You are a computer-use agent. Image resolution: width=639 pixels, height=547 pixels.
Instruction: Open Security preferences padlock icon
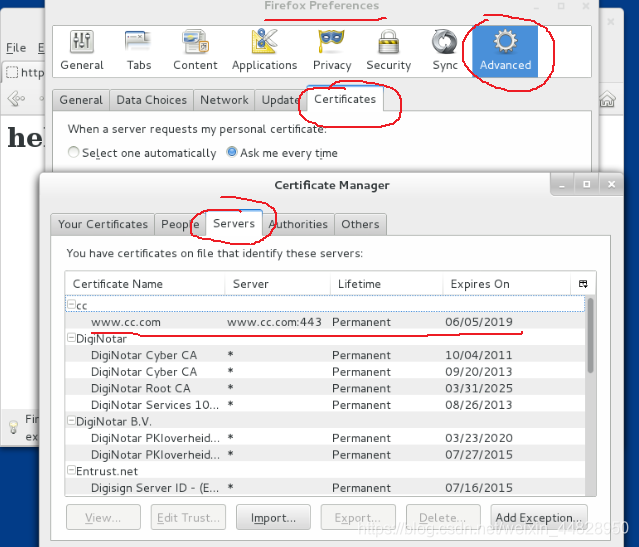point(388,42)
